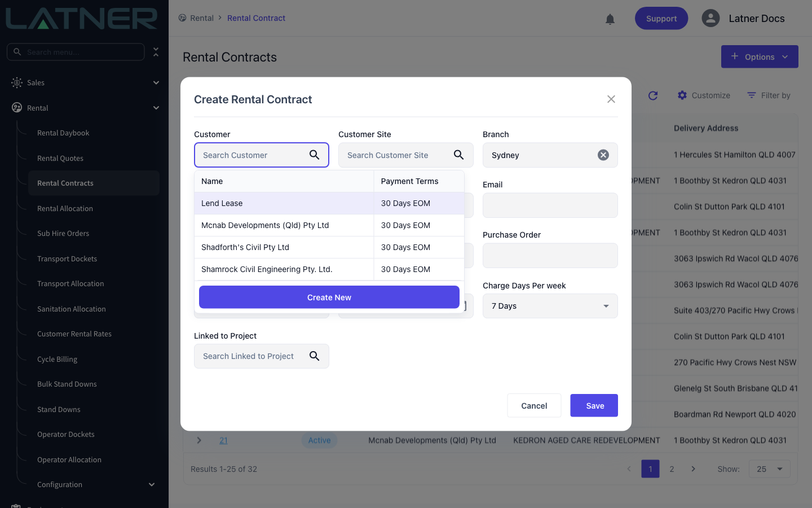Click the Latner logo
812x508 pixels.
click(82, 18)
